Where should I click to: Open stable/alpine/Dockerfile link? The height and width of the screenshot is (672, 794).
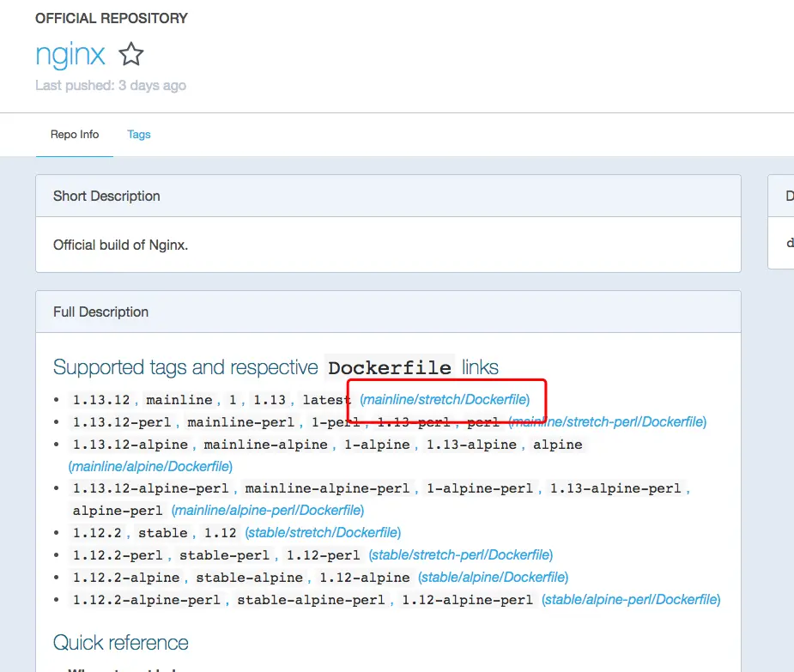click(x=494, y=577)
